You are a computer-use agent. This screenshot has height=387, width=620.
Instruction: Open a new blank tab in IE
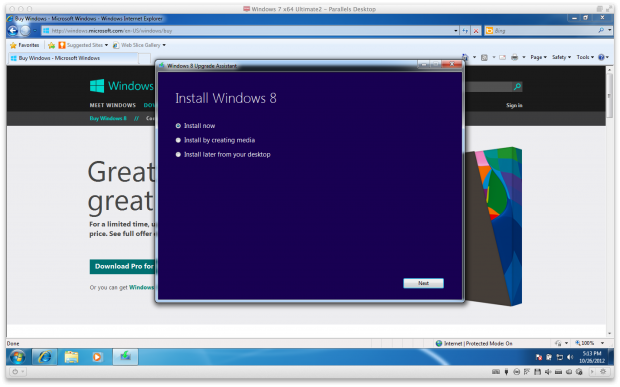tap(145, 59)
